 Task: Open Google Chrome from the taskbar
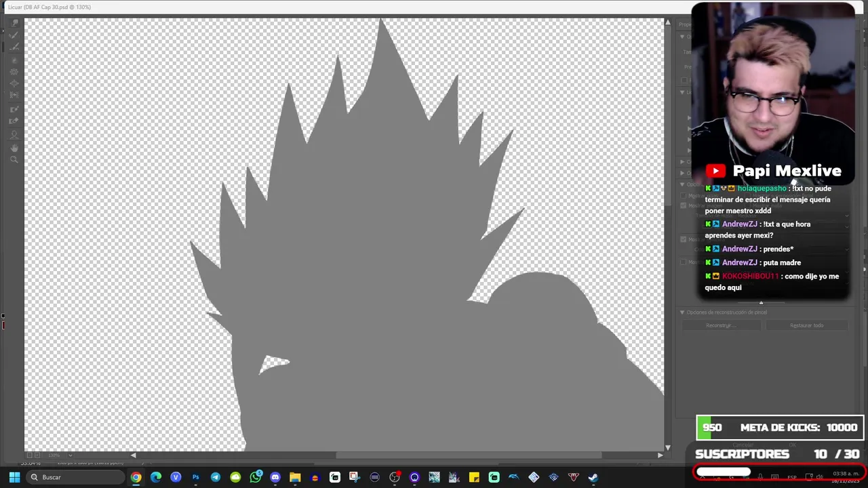136,477
